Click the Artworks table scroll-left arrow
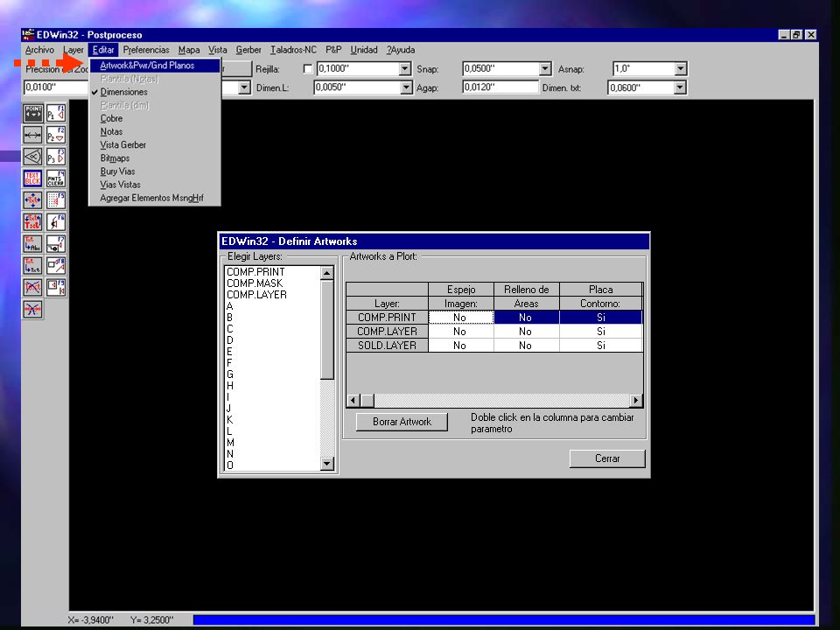The image size is (840, 630). point(353,400)
